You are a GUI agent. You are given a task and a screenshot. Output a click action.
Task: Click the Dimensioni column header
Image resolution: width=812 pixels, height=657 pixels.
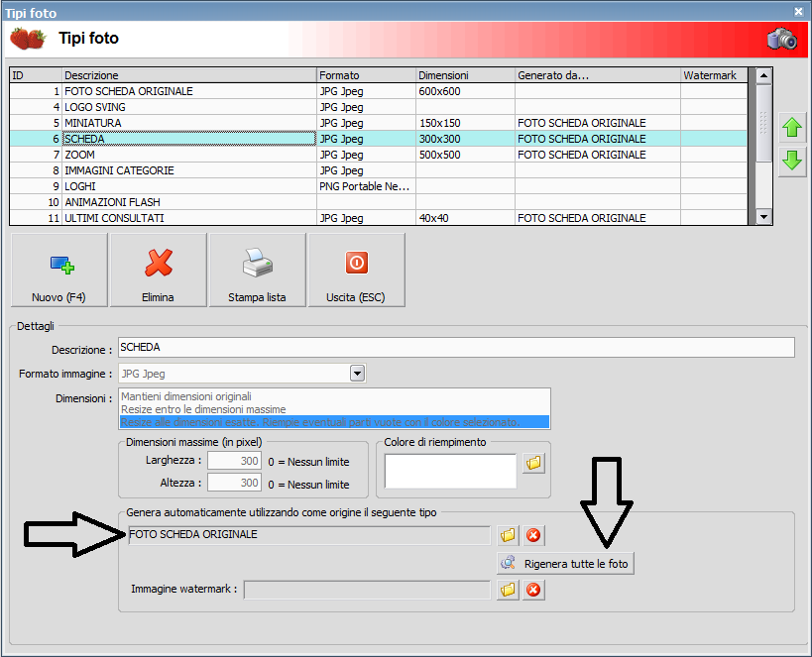pyautogui.click(x=466, y=75)
